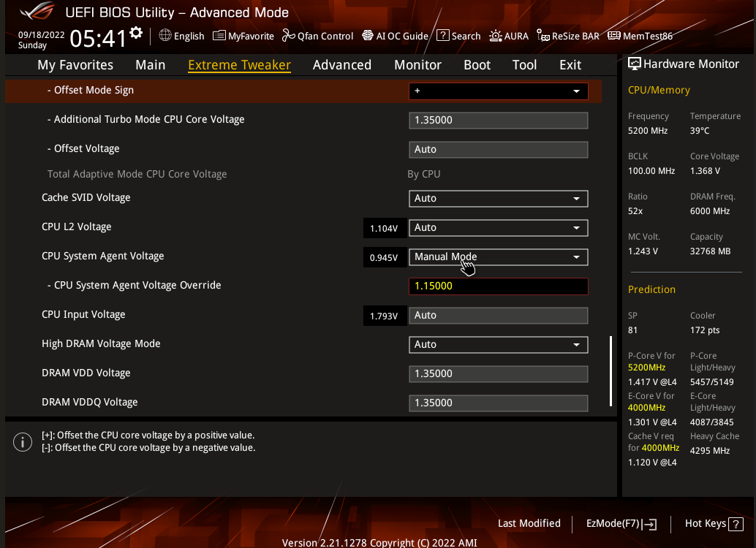This screenshot has width=756, height=548.
Task: Click the DRAM VDD Voltage field
Action: 498,374
